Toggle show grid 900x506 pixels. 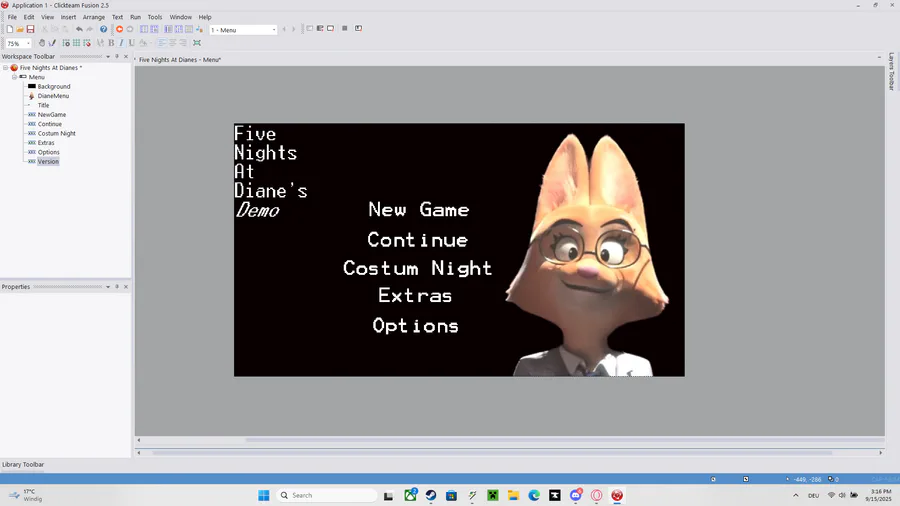tap(76, 43)
